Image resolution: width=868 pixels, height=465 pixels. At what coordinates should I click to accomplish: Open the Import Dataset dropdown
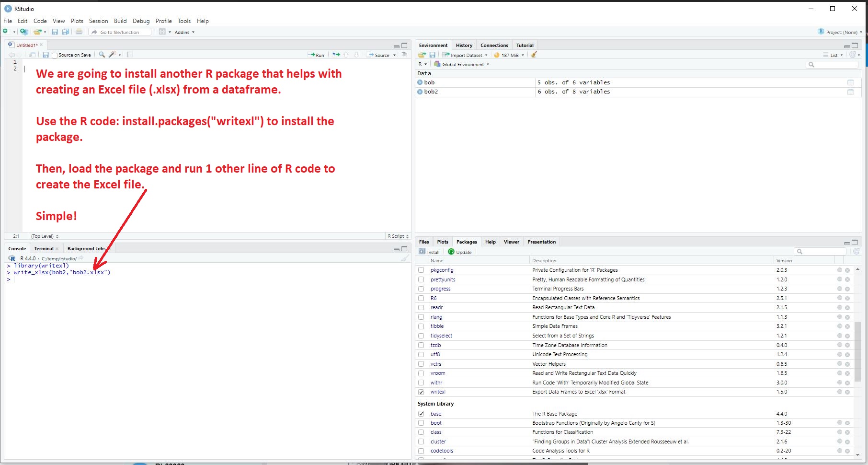click(x=465, y=55)
